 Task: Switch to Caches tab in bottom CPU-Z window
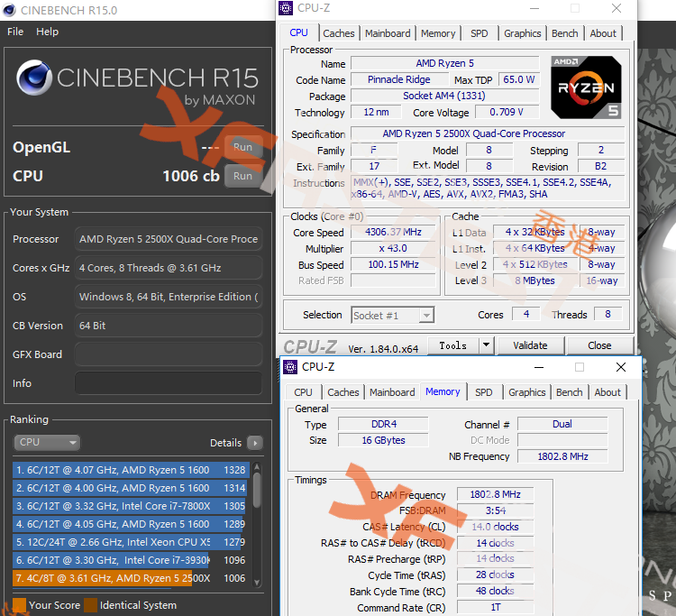tap(343, 392)
